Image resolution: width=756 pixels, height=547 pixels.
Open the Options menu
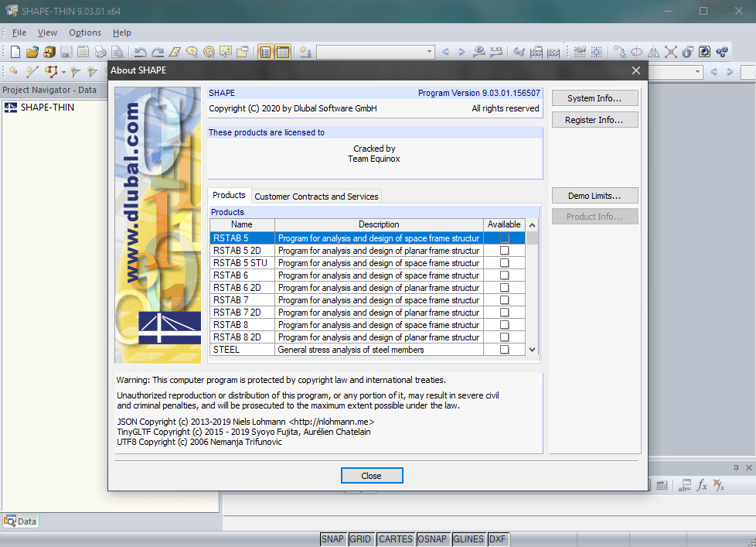[85, 32]
